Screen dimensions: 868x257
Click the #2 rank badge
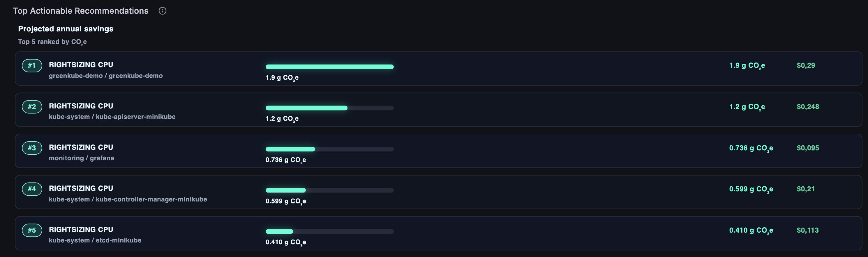[32, 107]
